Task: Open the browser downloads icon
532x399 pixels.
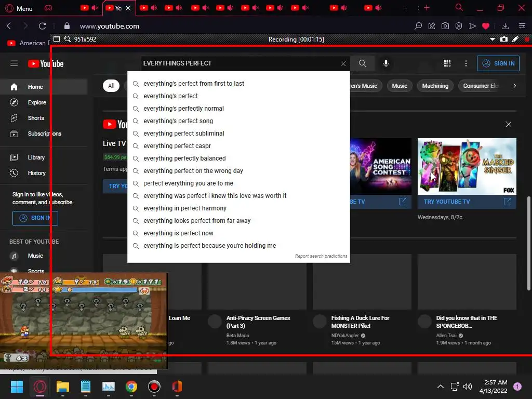Action: [505, 26]
